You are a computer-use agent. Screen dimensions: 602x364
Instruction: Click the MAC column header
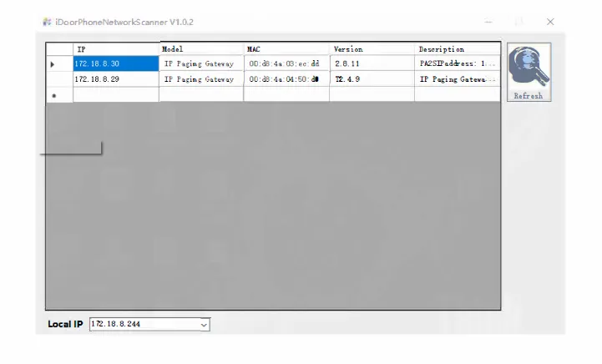coord(286,49)
